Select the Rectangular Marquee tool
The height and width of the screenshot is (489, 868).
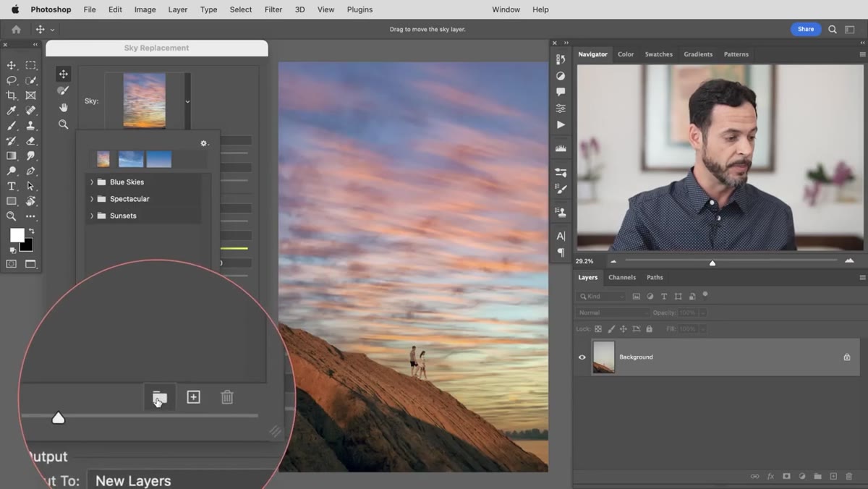31,65
